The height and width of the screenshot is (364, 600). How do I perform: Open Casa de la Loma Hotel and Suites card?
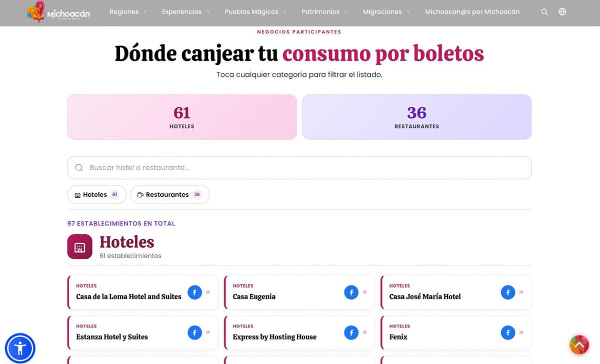pos(143,293)
